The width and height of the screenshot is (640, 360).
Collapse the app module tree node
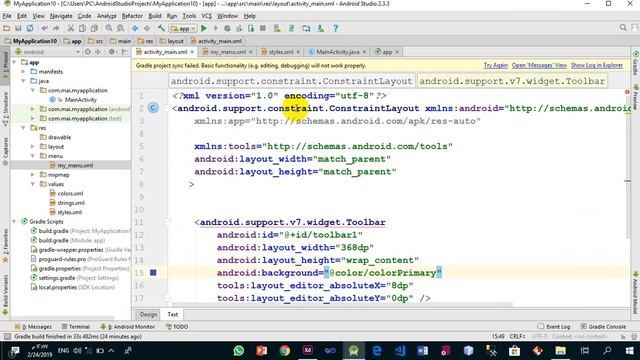pos(14,62)
